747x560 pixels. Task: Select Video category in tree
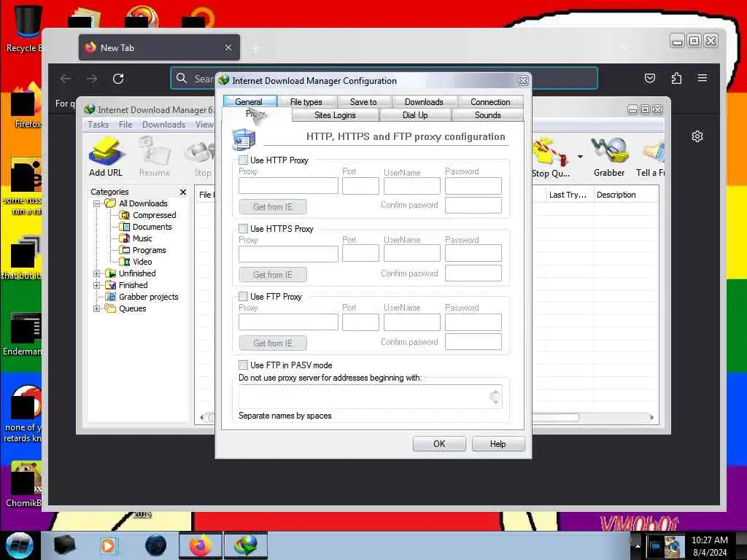click(142, 262)
